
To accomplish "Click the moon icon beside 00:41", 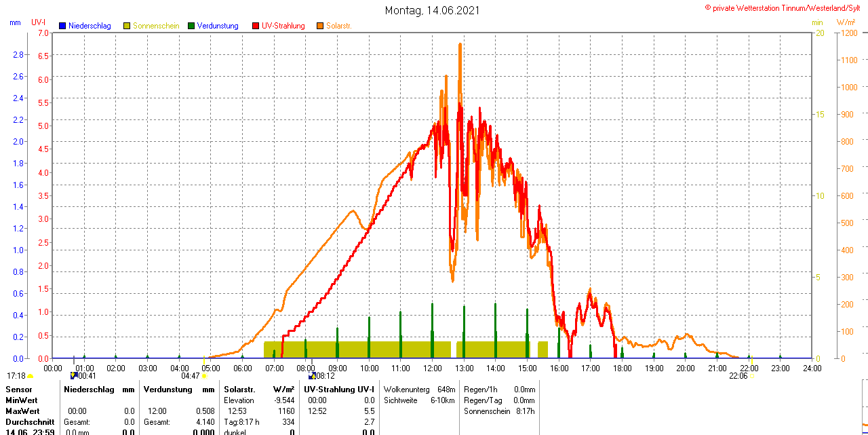I will (x=74, y=375).
